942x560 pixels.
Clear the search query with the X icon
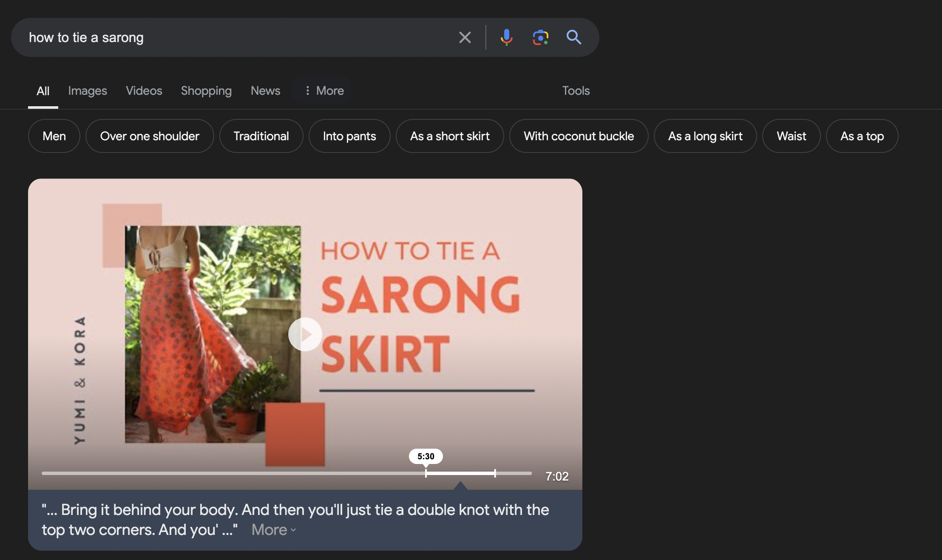[465, 37]
